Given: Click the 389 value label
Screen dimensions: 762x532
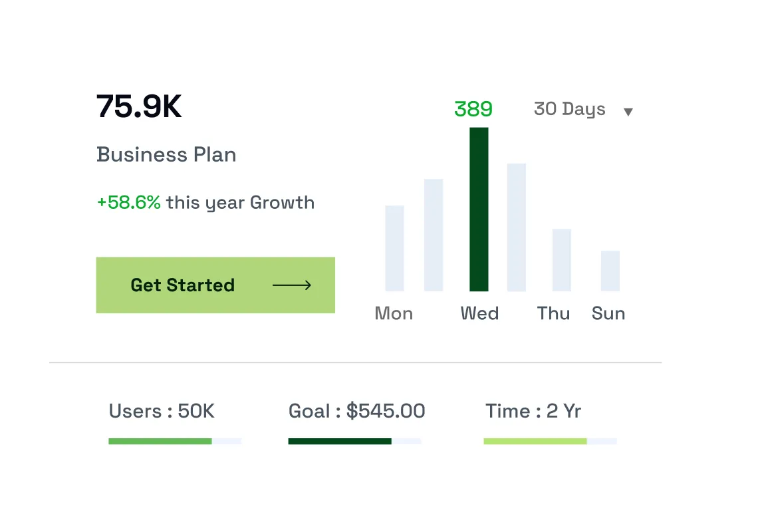Looking at the screenshot, I should [x=473, y=109].
